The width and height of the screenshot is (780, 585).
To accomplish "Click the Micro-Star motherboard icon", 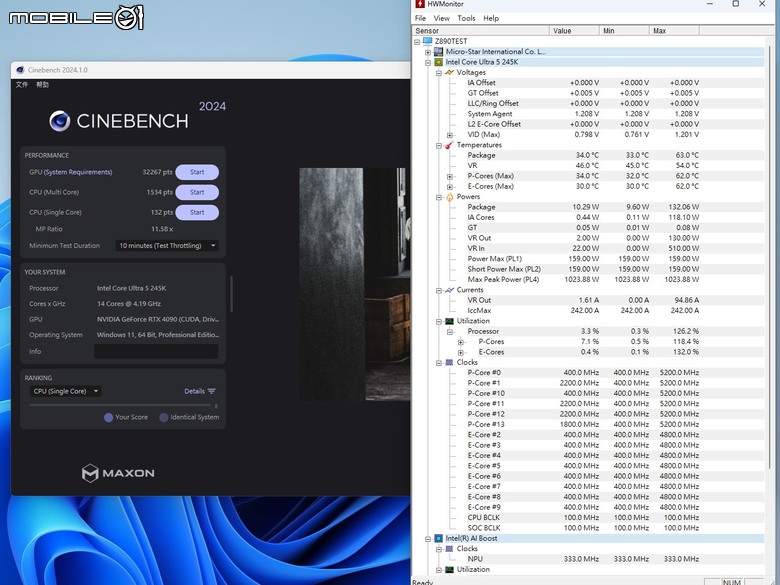I will click(438, 52).
